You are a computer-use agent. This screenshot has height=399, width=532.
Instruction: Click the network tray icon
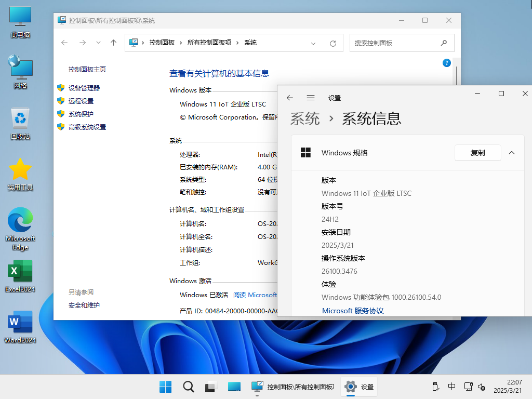(x=468, y=387)
